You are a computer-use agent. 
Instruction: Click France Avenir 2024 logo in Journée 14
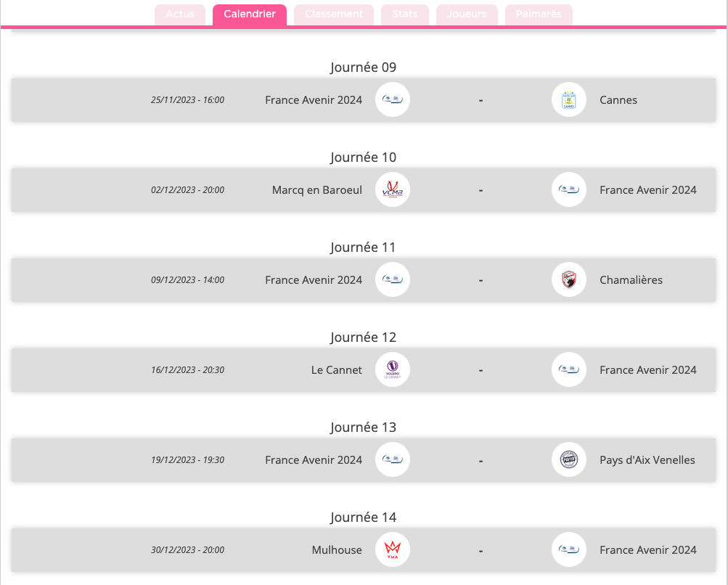569,550
